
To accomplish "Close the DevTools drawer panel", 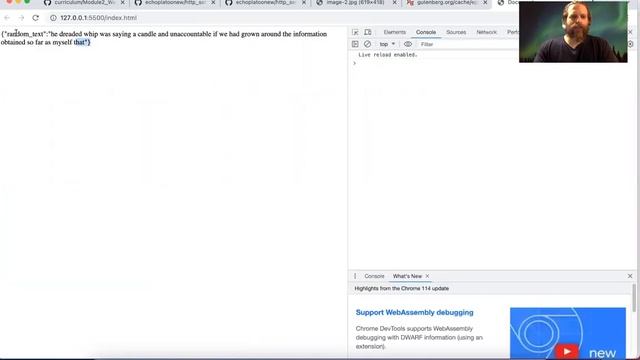I will point(630,276).
